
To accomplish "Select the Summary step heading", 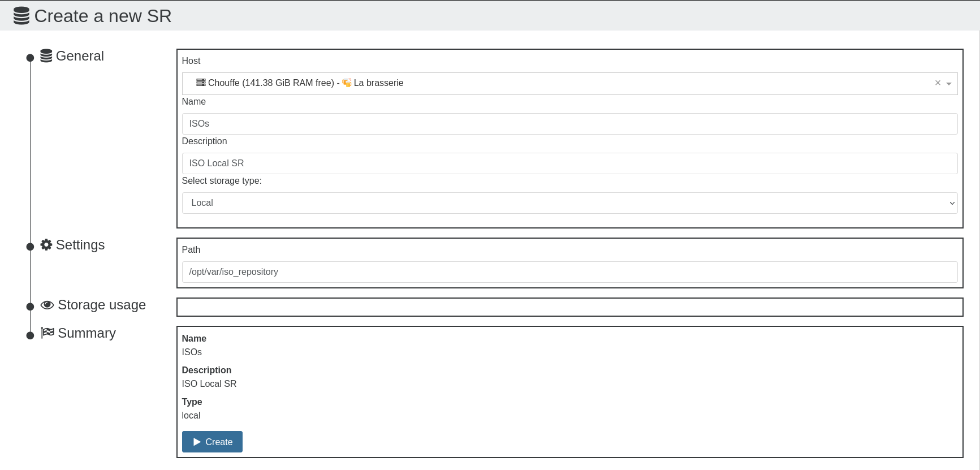I will (87, 333).
